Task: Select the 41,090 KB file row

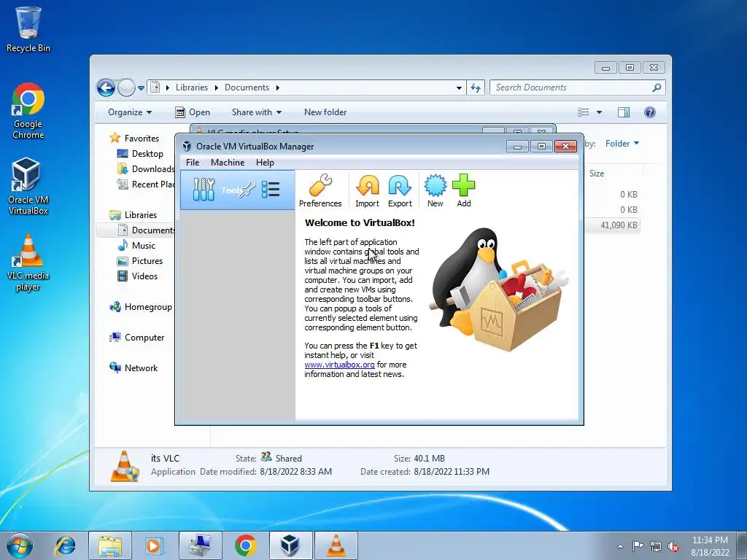Action: pos(612,225)
